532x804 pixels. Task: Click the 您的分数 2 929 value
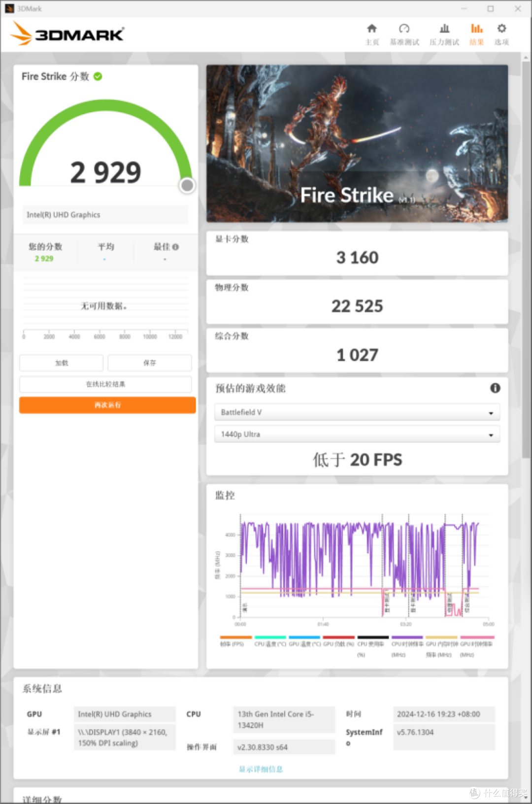click(x=44, y=259)
